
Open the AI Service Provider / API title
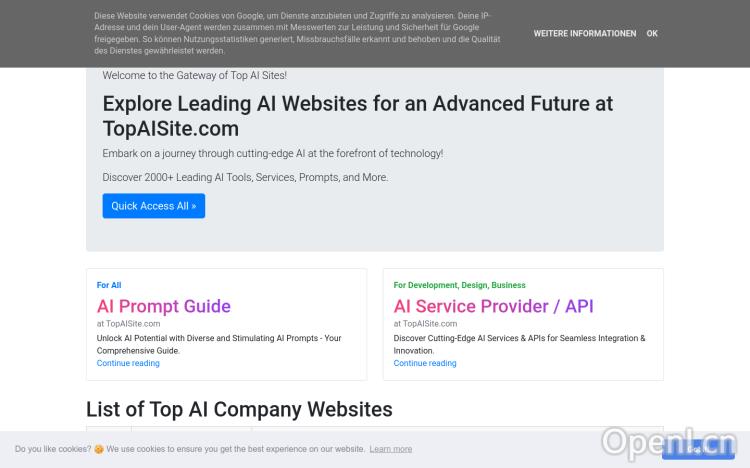493,306
